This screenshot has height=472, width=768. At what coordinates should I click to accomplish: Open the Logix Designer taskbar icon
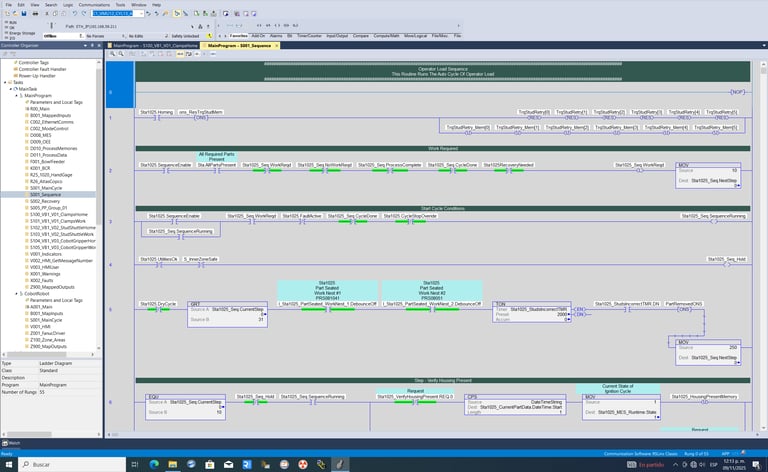[339, 464]
